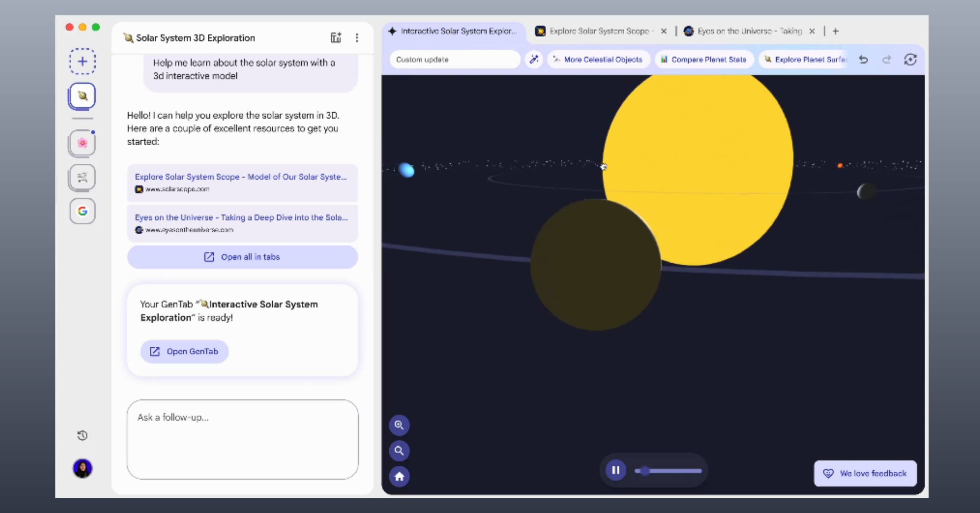Switch to the Explore Solar System Scope tab
The width and height of the screenshot is (980, 513).
pos(594,31)
